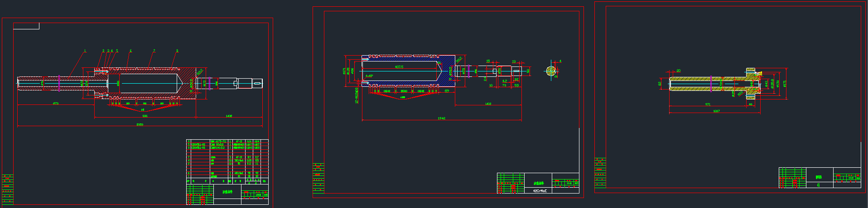Viewport: 868px width, 208px height.
Task: Click the yellow hatched shaft section
Action: 693,79
